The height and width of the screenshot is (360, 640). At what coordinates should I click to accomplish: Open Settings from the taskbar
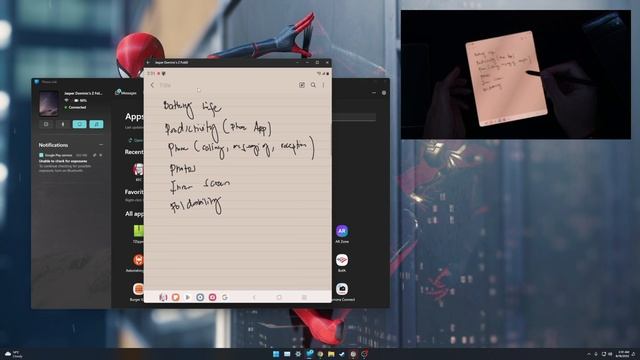pos(298,354)
